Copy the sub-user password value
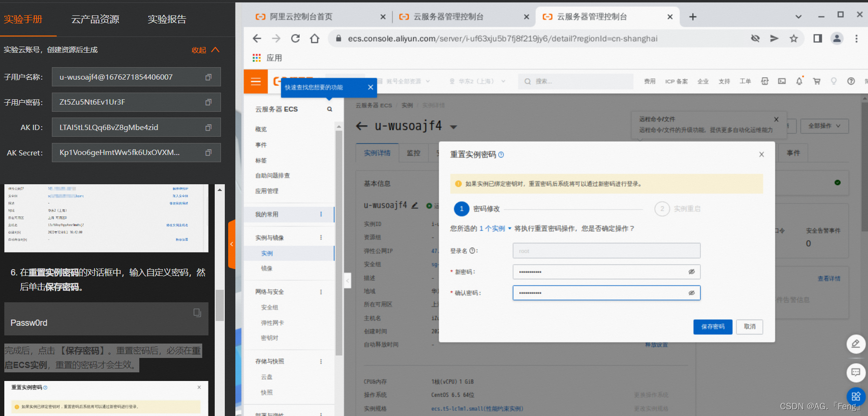Screen dimensions: 868x416 click(208, 102)
